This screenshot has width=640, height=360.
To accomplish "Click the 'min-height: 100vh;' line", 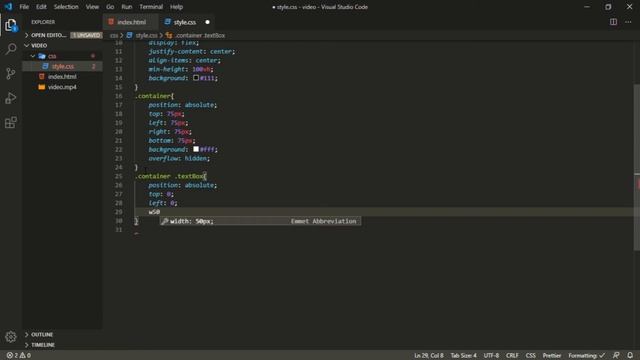I will point(180,69).
